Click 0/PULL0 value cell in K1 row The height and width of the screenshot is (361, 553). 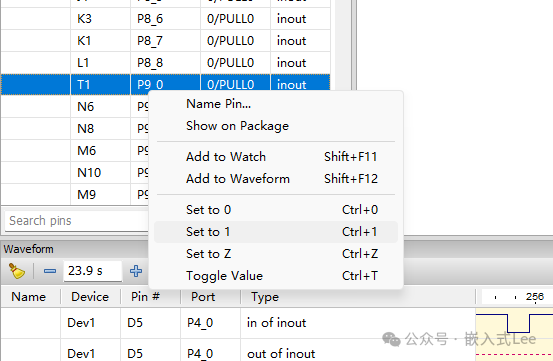[x=235, y=41]
